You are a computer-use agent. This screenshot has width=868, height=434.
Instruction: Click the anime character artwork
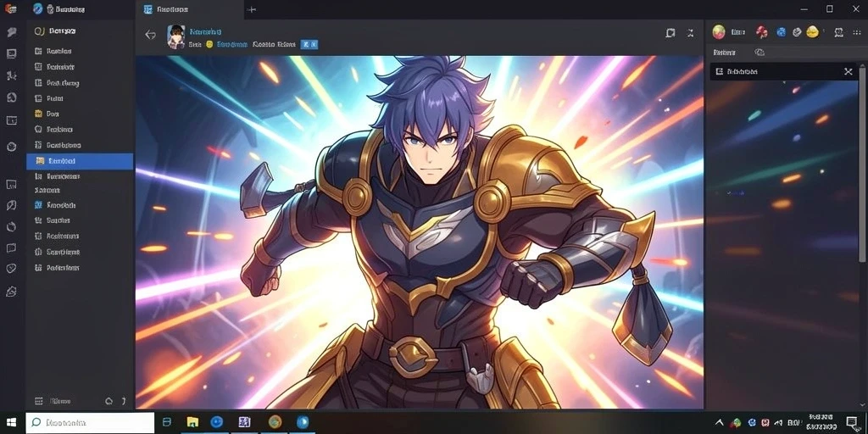click(419, 232)
